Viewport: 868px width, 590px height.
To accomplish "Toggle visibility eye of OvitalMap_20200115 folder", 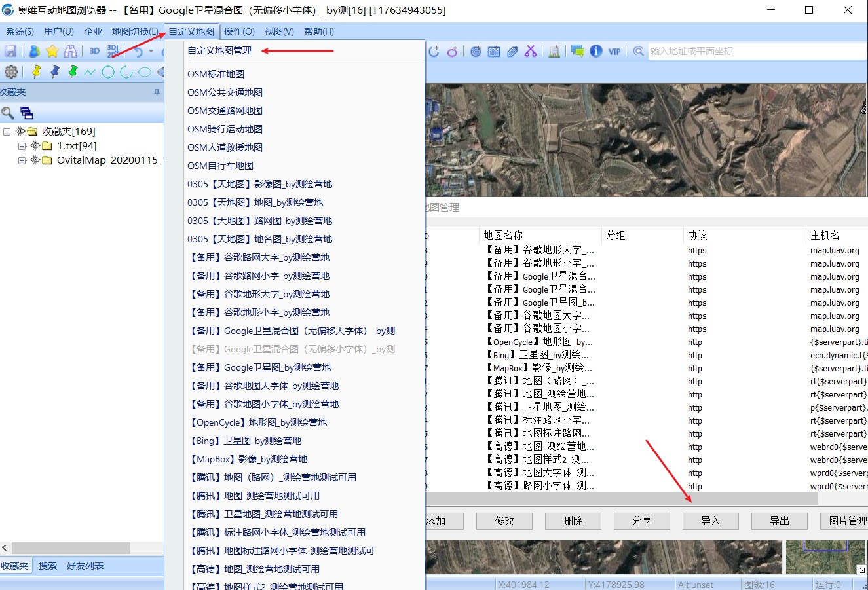I will coord(35,160).
